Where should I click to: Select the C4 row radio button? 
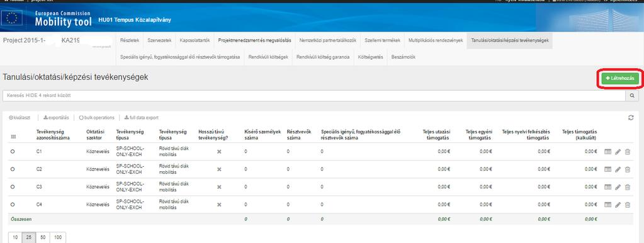point(13,205)
